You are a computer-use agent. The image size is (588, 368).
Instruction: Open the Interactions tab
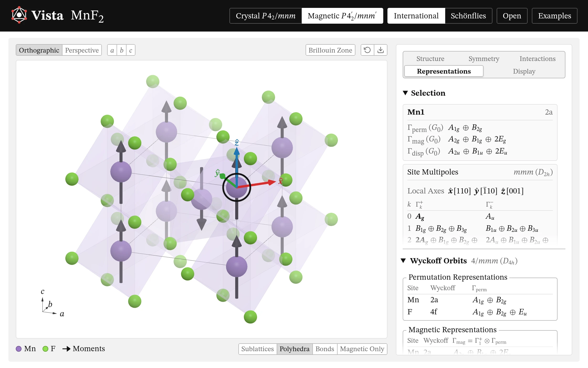[537, 59]
